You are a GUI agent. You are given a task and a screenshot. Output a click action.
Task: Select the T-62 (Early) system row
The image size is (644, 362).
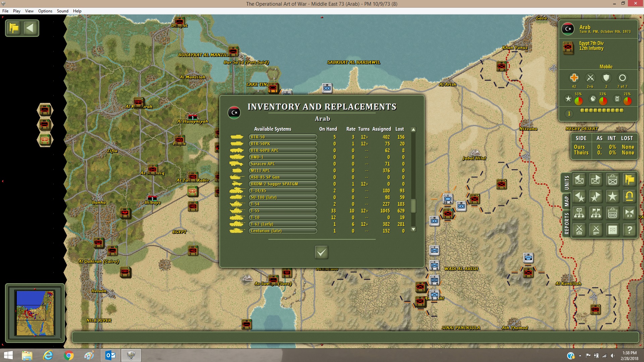(x=283, y=224)
